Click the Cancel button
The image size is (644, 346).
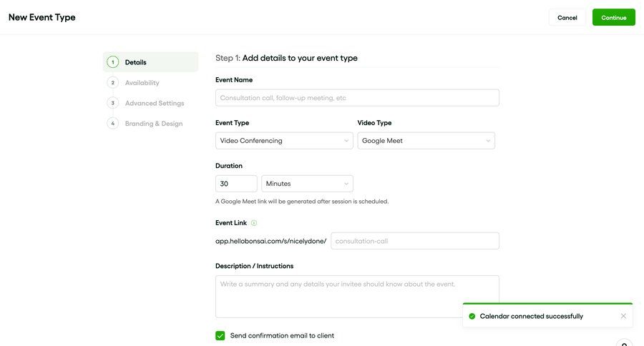click(567, 18)
